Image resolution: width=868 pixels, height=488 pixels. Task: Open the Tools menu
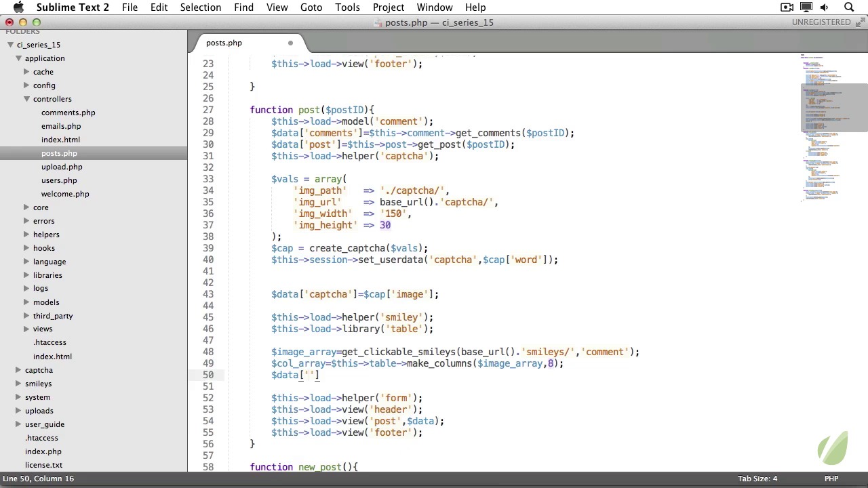(x=347, y=7)
